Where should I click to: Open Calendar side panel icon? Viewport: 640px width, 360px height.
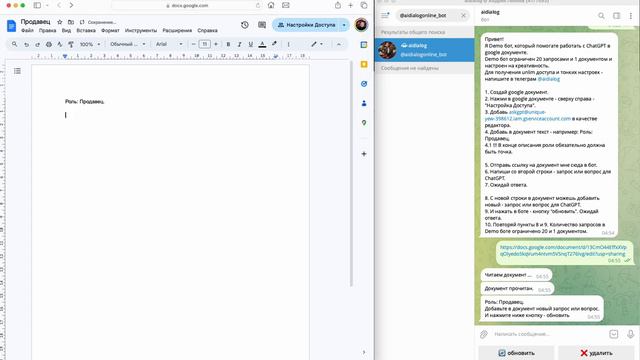364,44
